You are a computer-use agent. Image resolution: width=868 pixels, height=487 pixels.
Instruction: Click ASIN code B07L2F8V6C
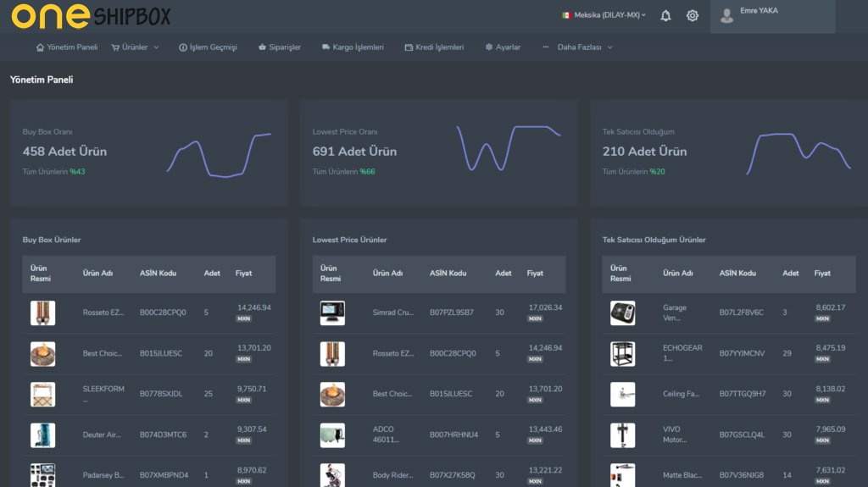point(741,313)
